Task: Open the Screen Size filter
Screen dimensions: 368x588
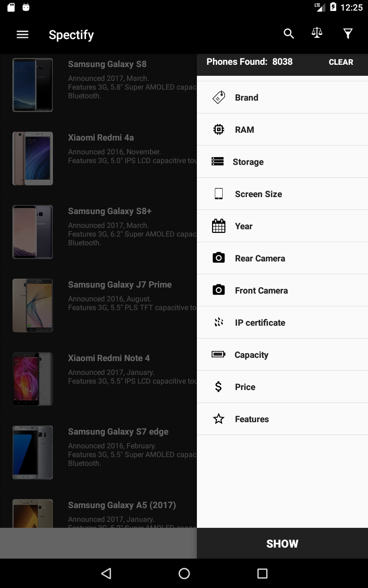Action: click(282, 194)
